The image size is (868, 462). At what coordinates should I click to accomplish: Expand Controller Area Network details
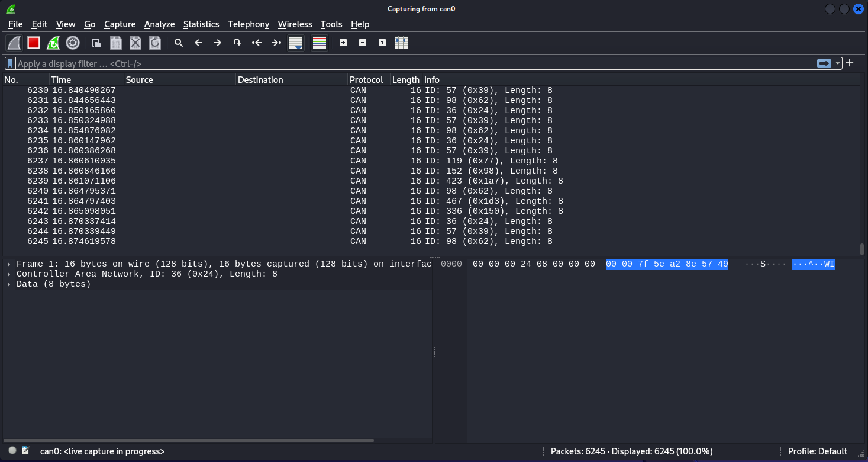point(9,274)
